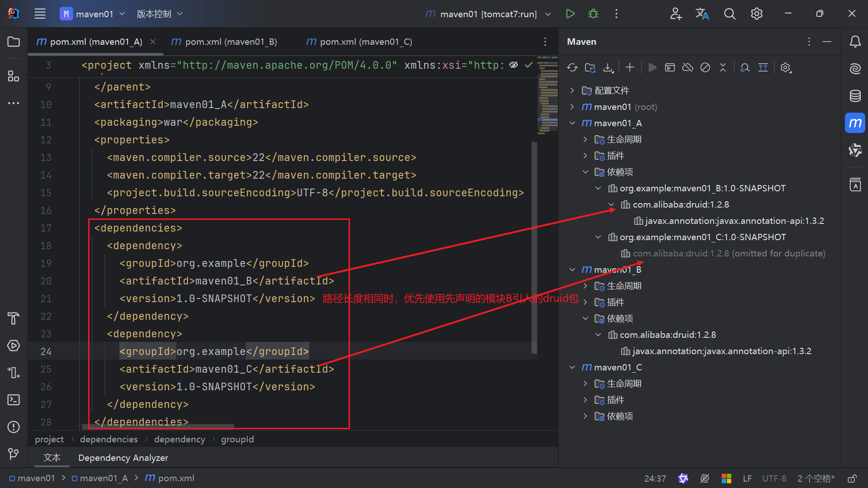
Task: Open the Terminal tool window
Action: 14,400
